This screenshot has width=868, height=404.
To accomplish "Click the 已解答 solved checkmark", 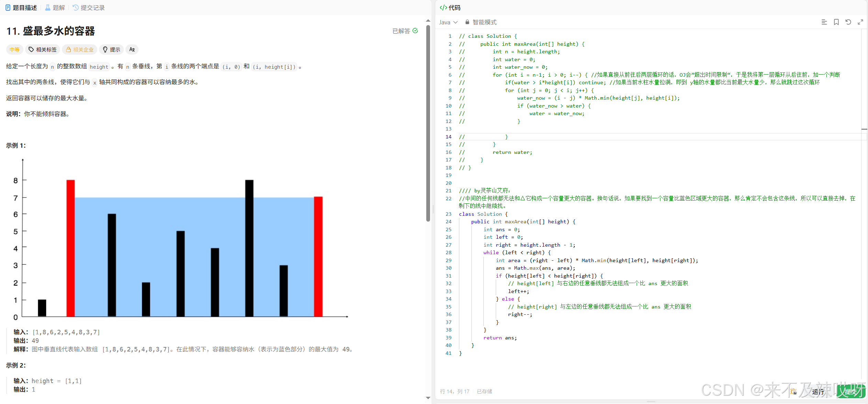I will pos(415,31).
